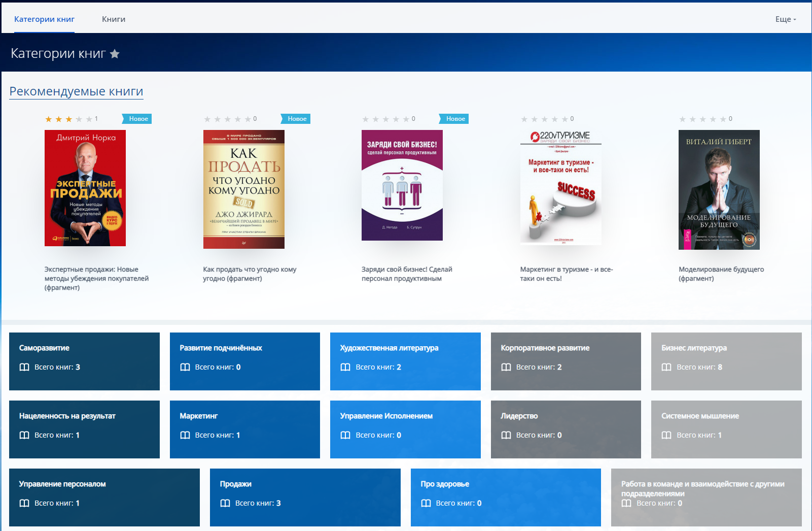
Task: Click the Экспертные продажи book cover
Action: (85, 188)
